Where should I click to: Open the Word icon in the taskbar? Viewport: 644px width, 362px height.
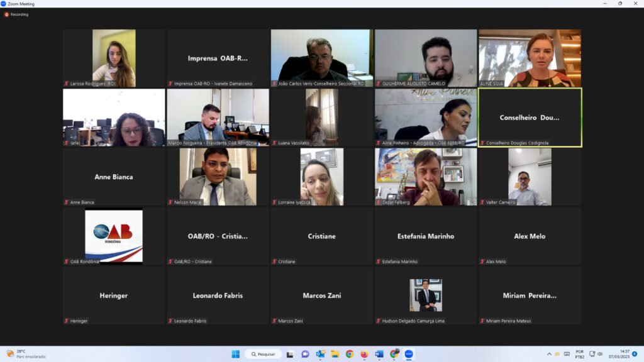click(x=379, y=354)
